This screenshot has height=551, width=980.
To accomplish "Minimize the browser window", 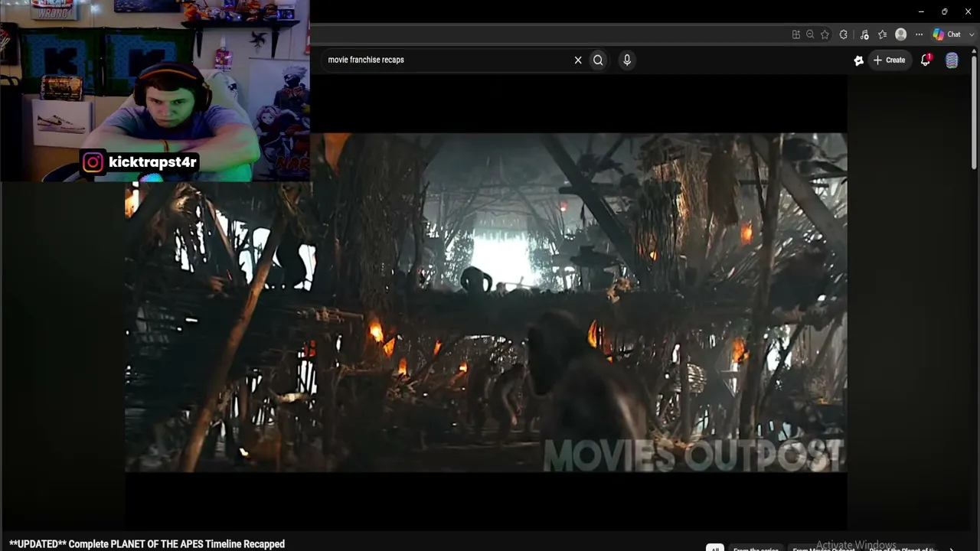I will [x=921, y=11].
